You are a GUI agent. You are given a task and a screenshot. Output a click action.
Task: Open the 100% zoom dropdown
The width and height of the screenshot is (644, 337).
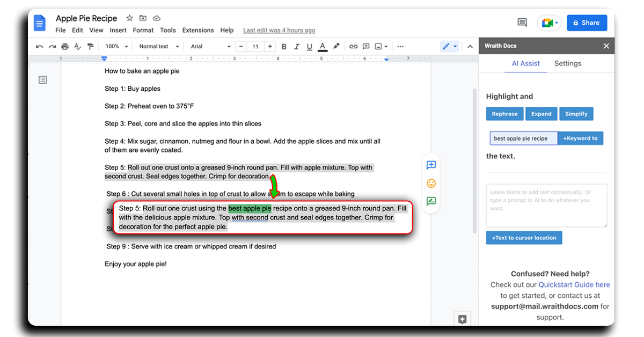tap(116, 47)
